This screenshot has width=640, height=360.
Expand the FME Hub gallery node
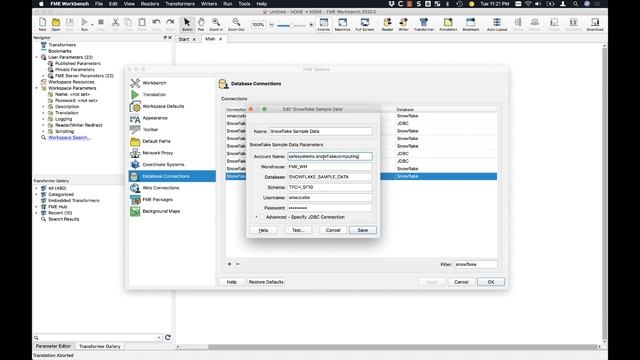(37, 207)
